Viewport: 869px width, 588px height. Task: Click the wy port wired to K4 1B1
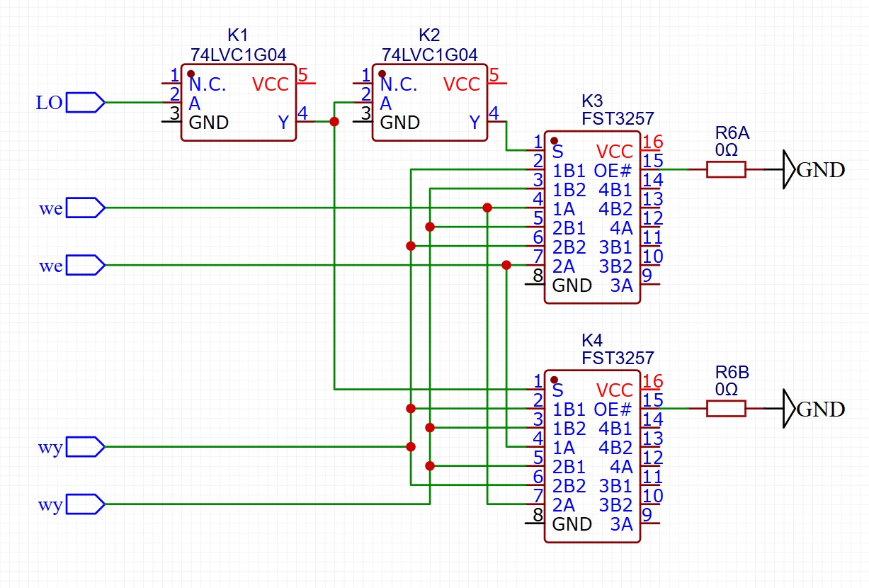click(x=86, y=447)
